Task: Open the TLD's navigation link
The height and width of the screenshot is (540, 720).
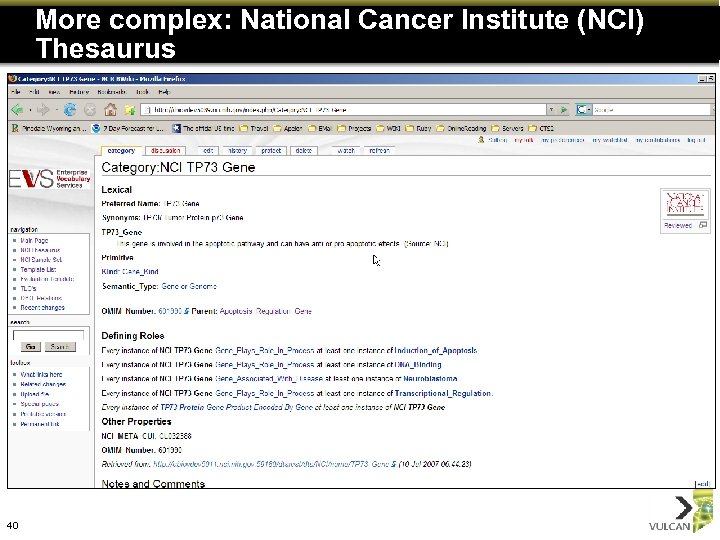Action: pyautogui.click(x=28, y=288)
